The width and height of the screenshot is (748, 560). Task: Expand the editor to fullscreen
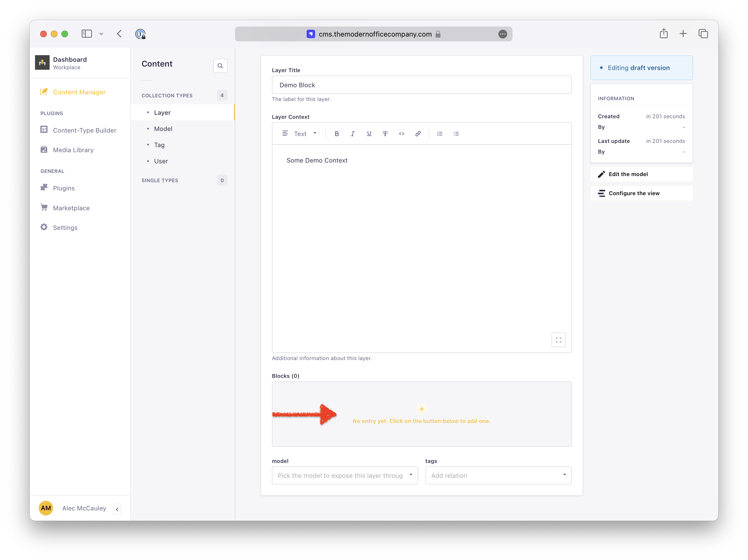(558, 340)
